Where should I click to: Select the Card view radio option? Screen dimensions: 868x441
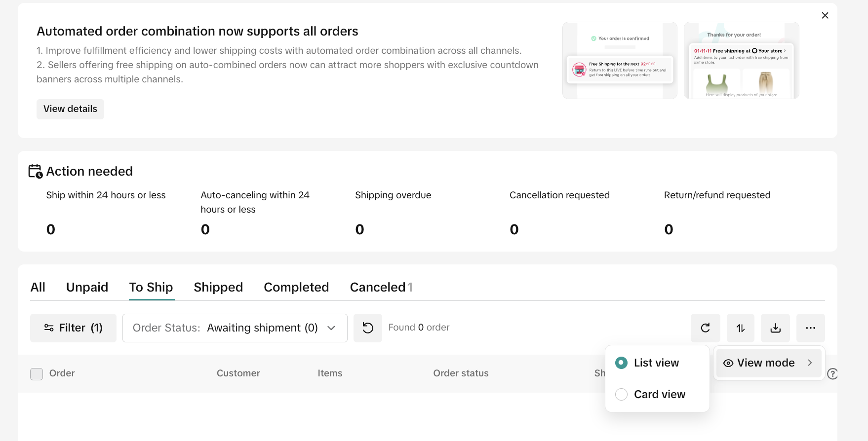tap(622, 395)
